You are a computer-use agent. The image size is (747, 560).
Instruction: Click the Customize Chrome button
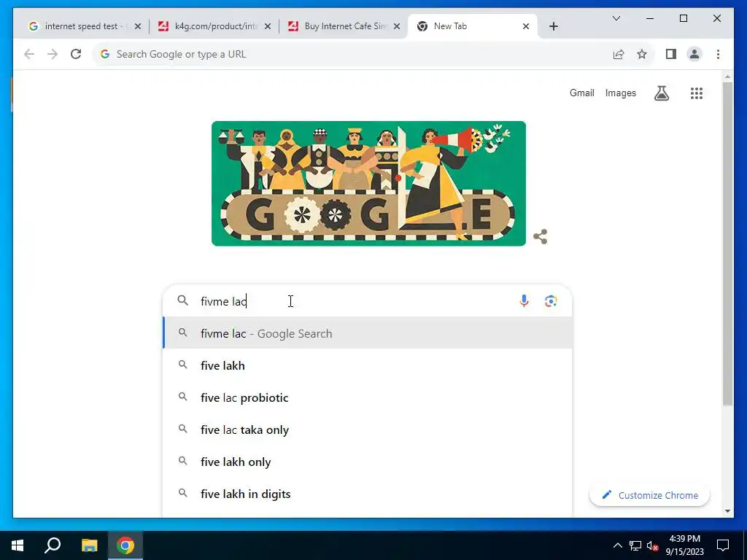(x=649, y=495)
